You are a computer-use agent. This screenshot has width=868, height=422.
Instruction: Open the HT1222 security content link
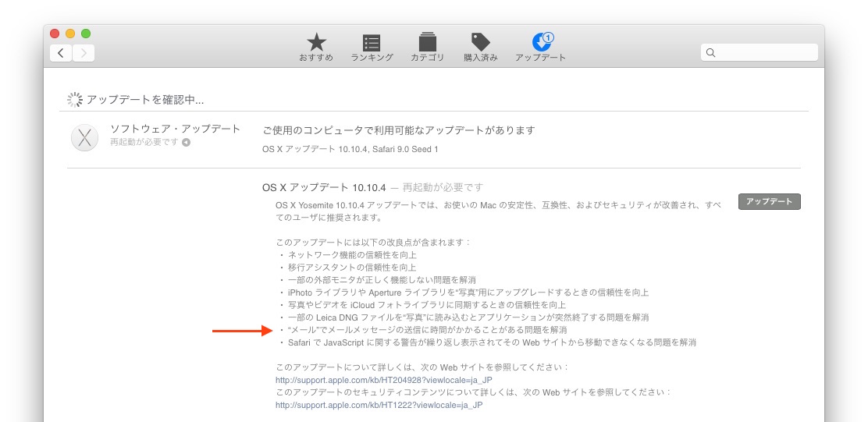pos(379,405)
